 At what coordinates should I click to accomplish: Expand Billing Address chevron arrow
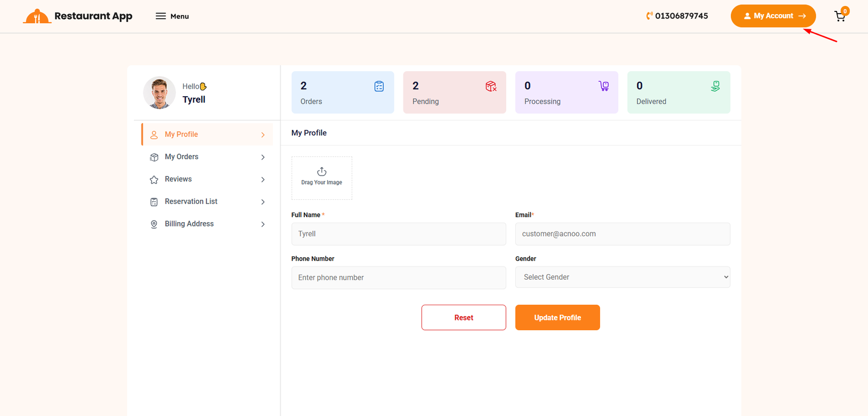[x=263, y=224]
